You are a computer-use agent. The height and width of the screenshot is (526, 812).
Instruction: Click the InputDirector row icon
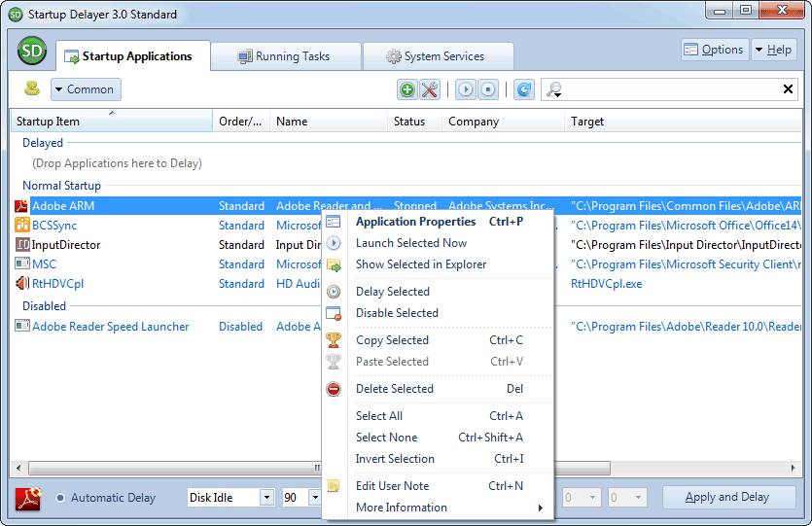click(22, 244)
